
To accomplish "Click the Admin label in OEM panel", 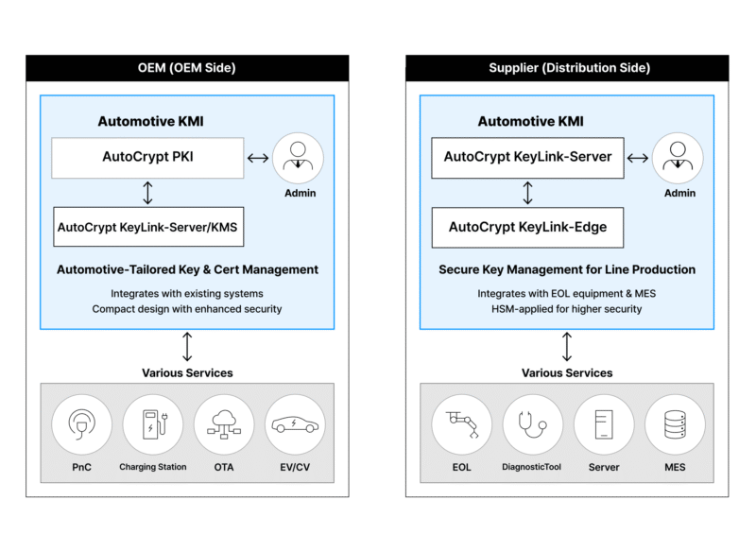I will (300, 194).
